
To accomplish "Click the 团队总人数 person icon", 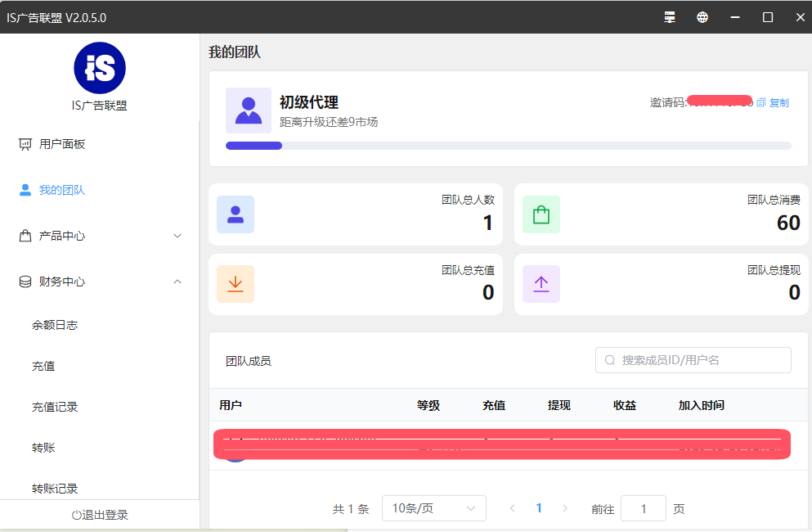I will coord(236,214).
